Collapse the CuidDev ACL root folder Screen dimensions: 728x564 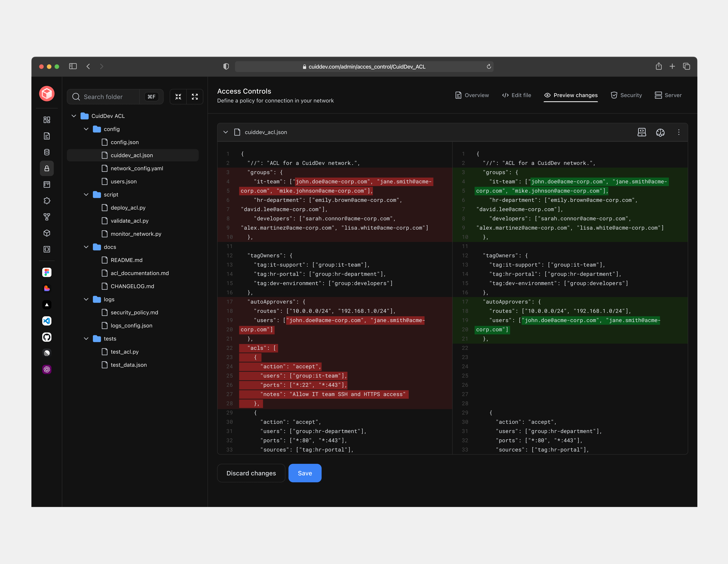click(74, 116)
